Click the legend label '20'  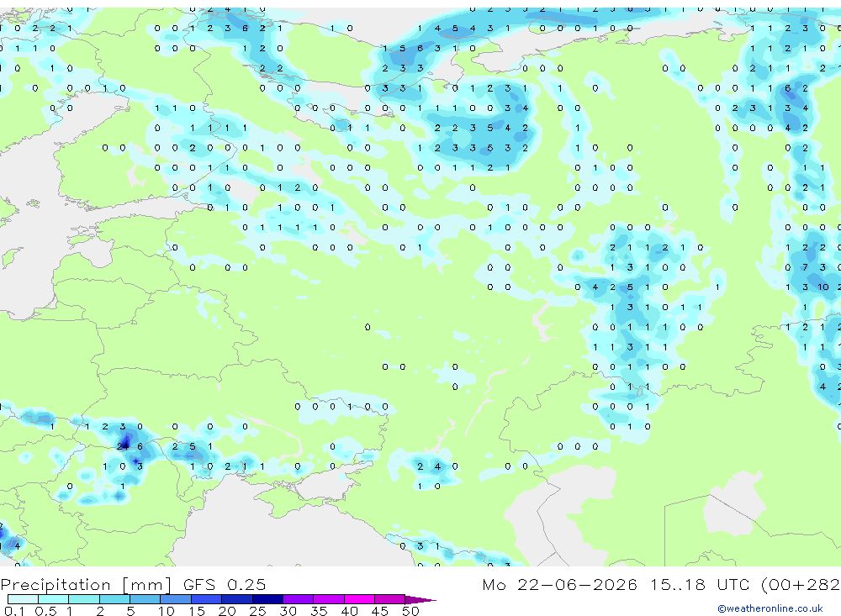coord(227,611)
